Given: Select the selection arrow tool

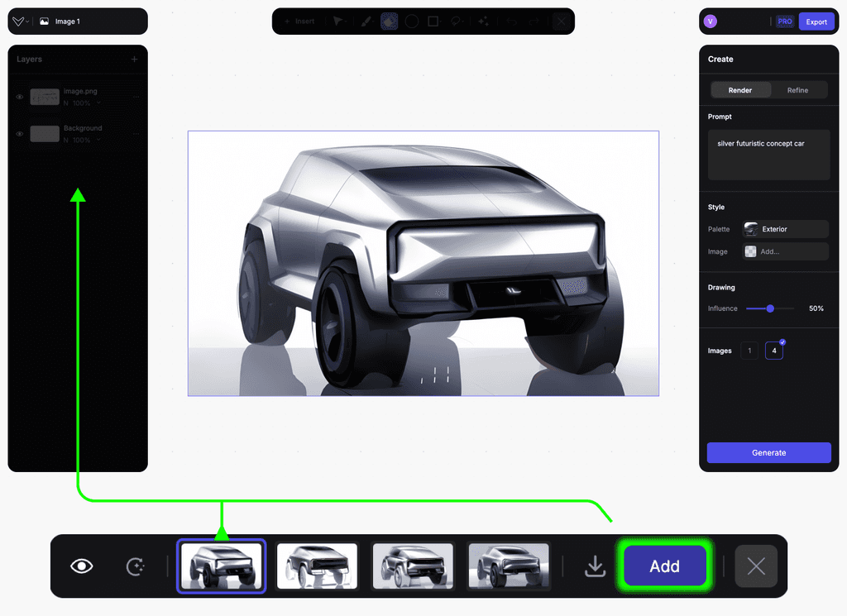Looking at the screenshot, I should 337,21.
